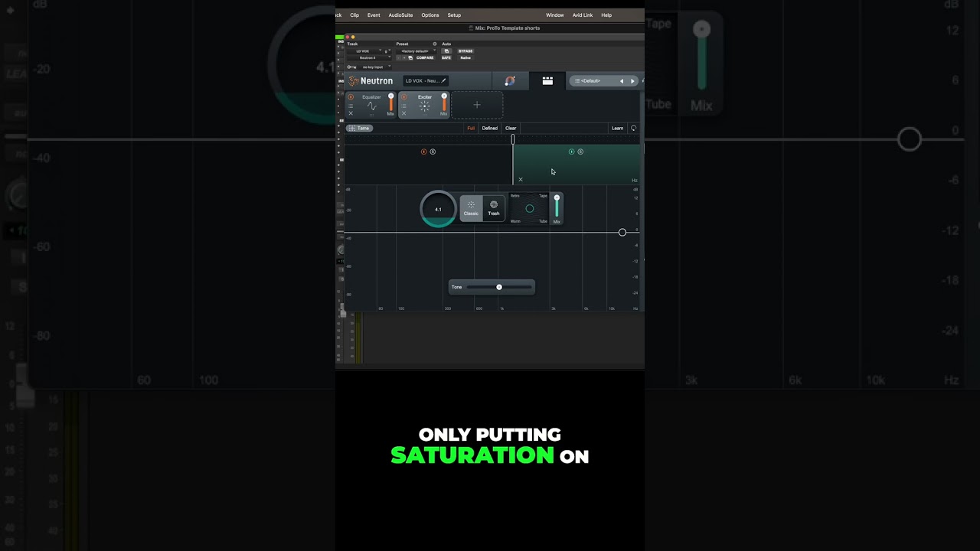
Task: Remove the green band with its X
Action: (x=521, y=180)
